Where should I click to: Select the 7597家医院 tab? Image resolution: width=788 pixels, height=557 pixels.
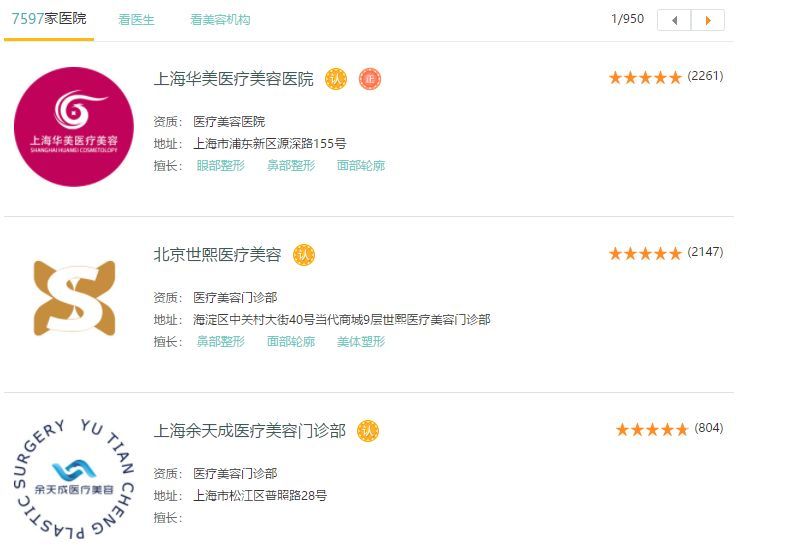tap(49, 19)
